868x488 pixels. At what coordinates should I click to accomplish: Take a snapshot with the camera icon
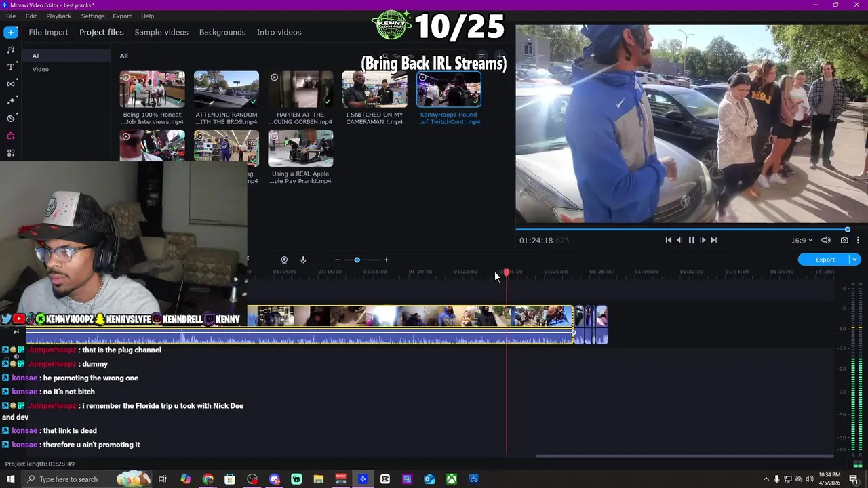[x=844, y=240]
